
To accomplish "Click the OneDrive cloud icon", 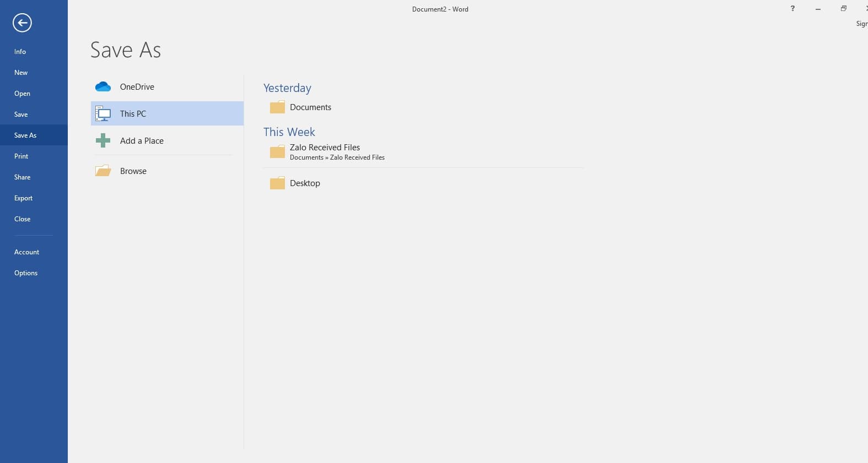I will click(x=103, y=86).
